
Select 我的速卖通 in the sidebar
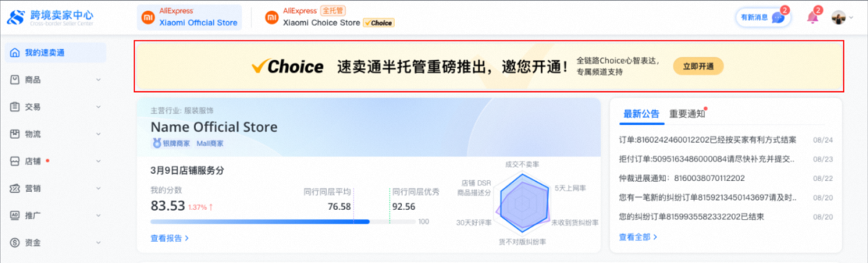[55, 52]
